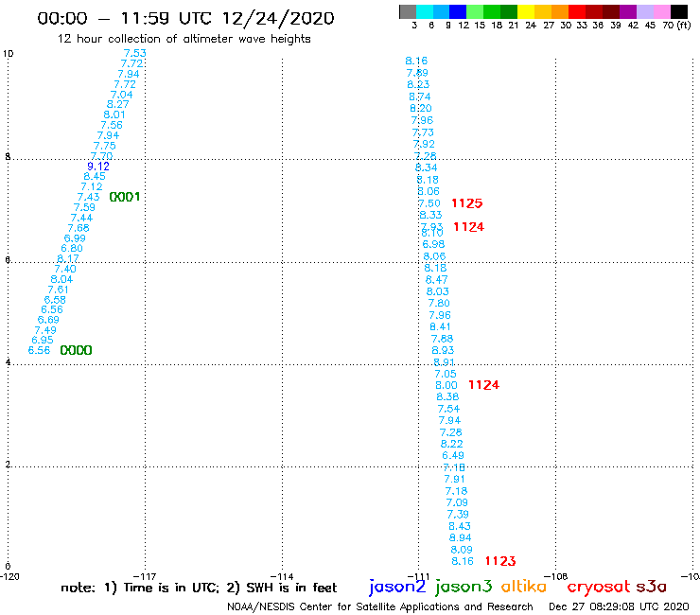Click the '7.04' wave height value
Image resolution: width=700 pixels, height=615 pixels.
pos(122,95)
